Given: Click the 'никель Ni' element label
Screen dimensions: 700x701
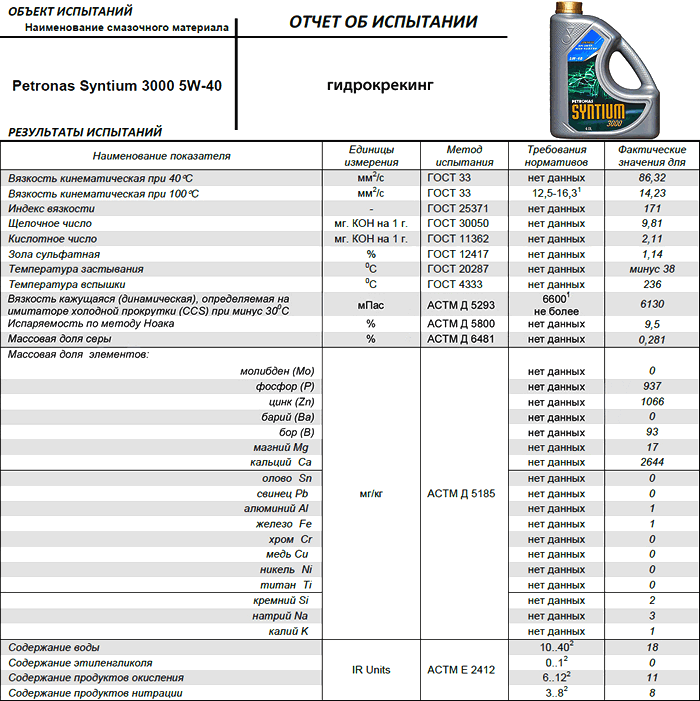Looking at the screenshot, I should pyautogui.click(x=286, y=570).
